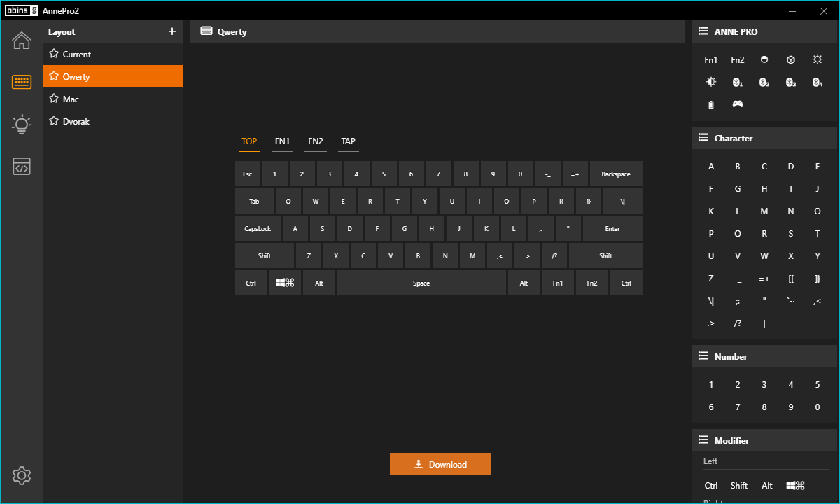Switch to the FN1 layer tab
The width and height of the screenshot is (840, 504).
tap(282, 141)
